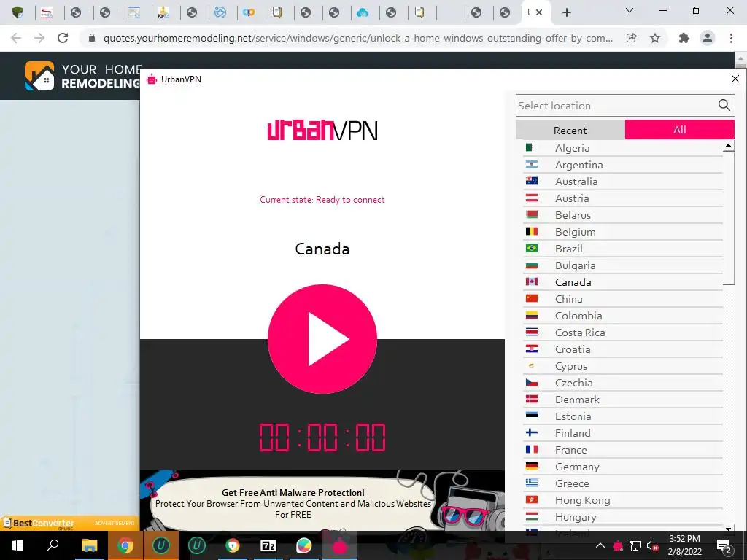The image size is (747, 560).
Task: Choose Hungary as VPN location
Action: 623,517
